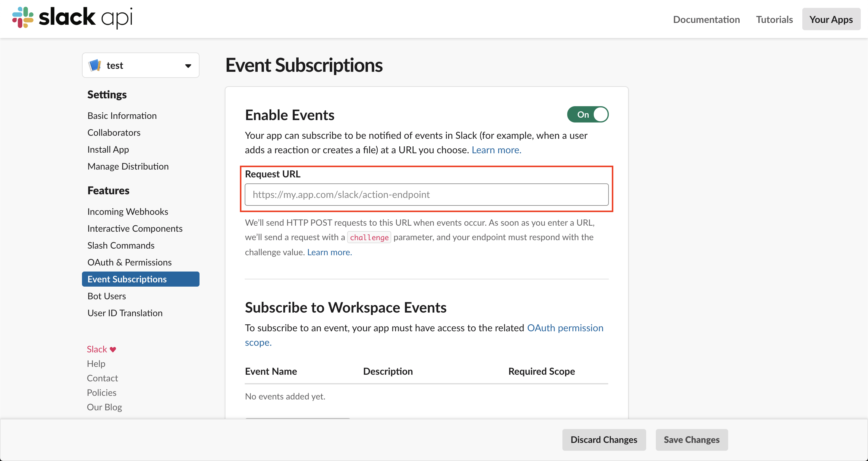
Task: Open OAuth & Permissions settings
Action: click(x=129, y=262)
